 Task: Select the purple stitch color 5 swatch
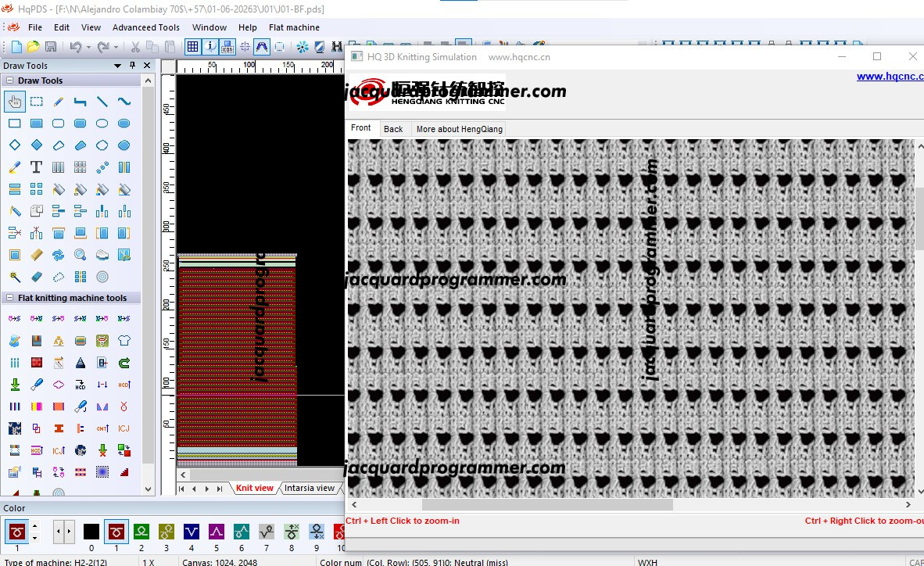pos(217,532)
